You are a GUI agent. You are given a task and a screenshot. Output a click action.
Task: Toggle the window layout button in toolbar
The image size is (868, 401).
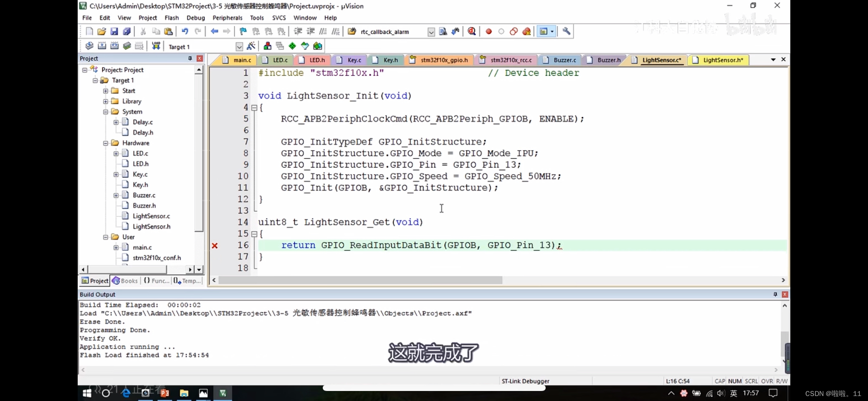click(x=544, y=31)
